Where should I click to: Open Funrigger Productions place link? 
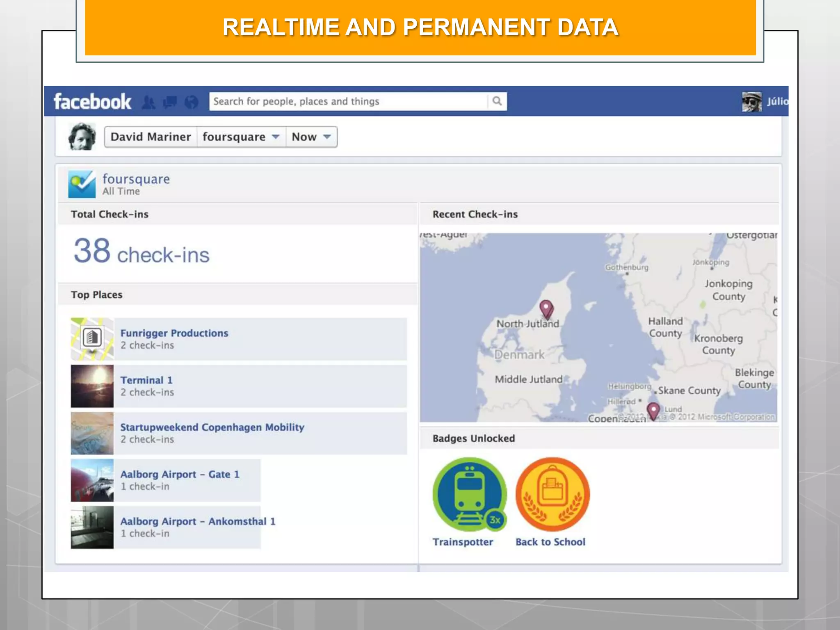click(174, 333)
